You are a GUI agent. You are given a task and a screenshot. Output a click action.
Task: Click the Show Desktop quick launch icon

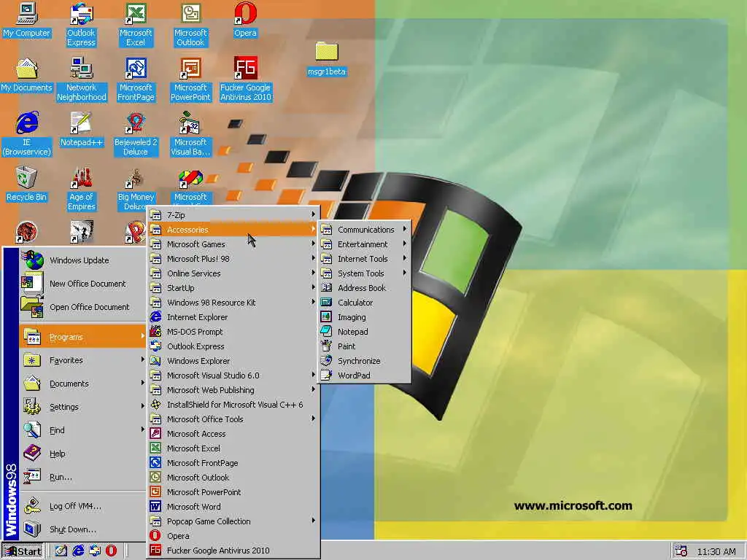(x=61, y=551)
